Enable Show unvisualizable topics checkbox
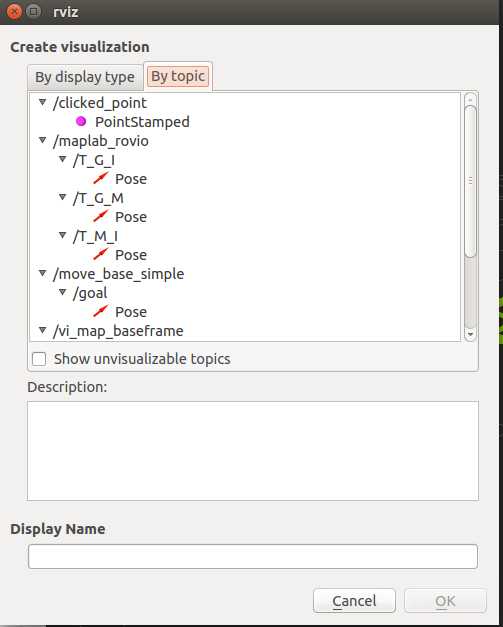 (39, 359)
